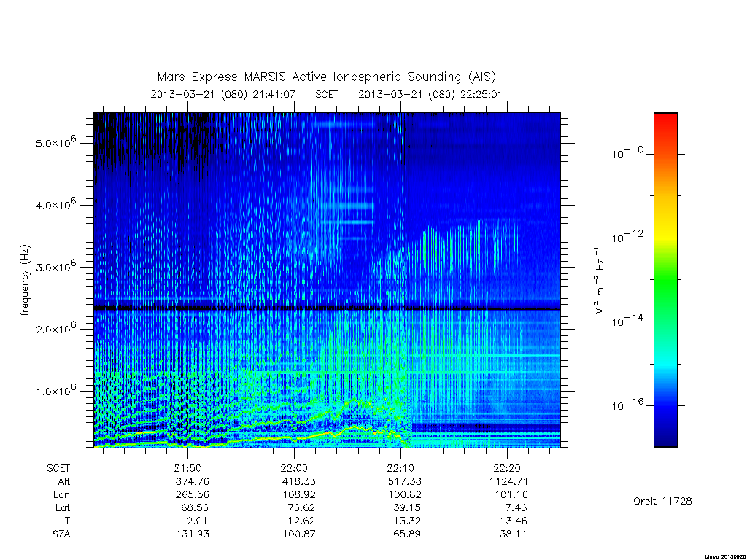Click the longitude value '100.82'
Viewport: 747px width, 560px height.
[404, 495]
